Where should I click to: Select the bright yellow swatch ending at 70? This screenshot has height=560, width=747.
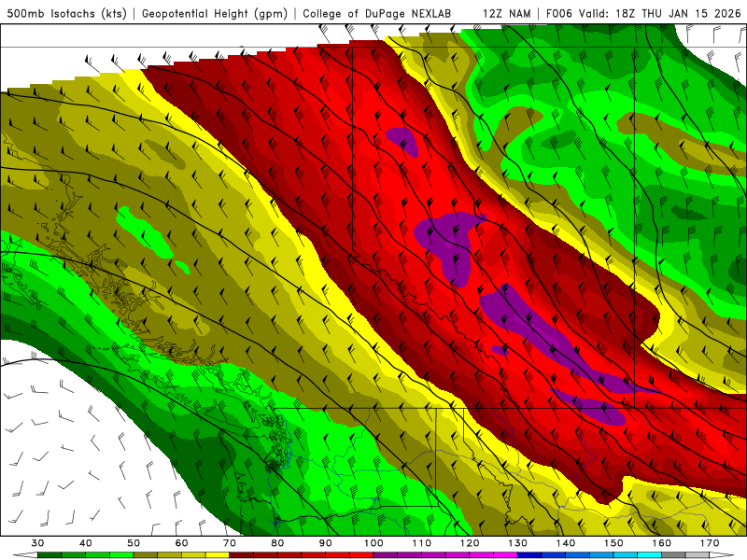click(218, 555)
